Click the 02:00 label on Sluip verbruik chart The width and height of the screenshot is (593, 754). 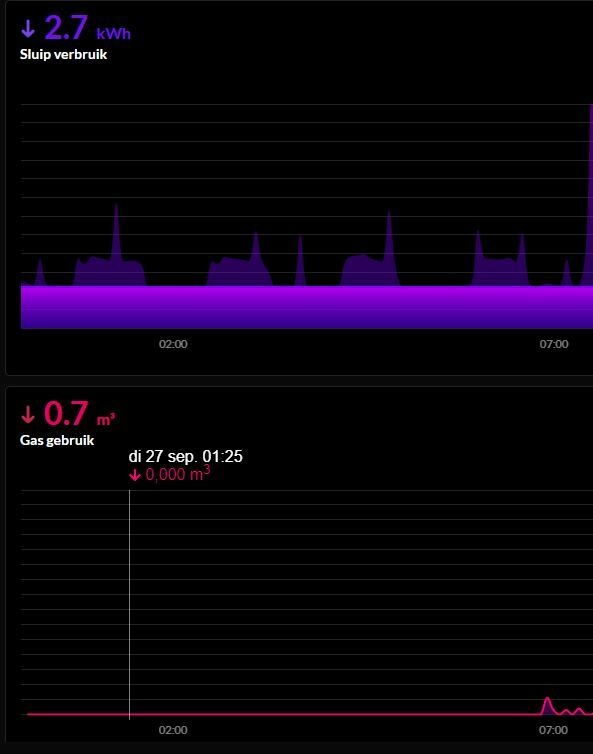click(x=173, y=344)
